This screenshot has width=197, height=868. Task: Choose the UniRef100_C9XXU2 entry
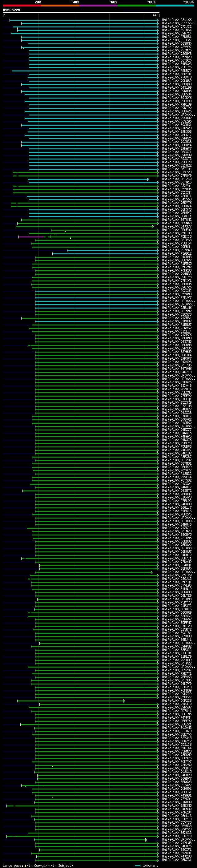(x=176, y=291)
